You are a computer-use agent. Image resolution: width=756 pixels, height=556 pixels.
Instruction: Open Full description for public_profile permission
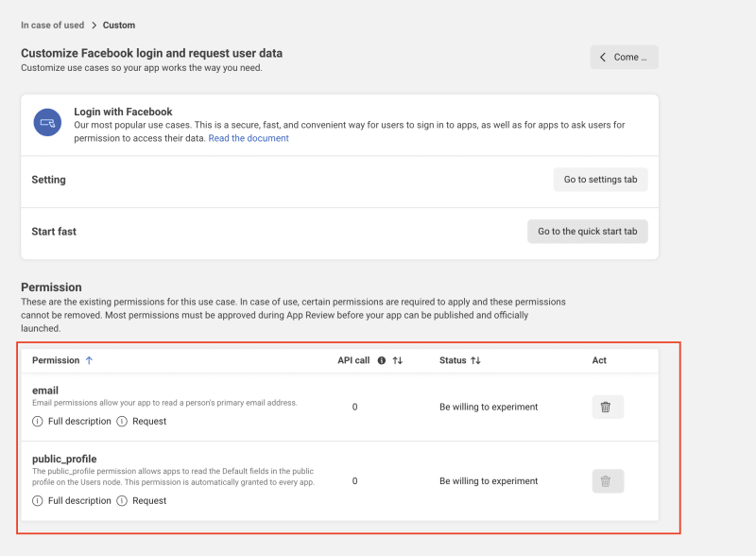click(x=79, y=501)
